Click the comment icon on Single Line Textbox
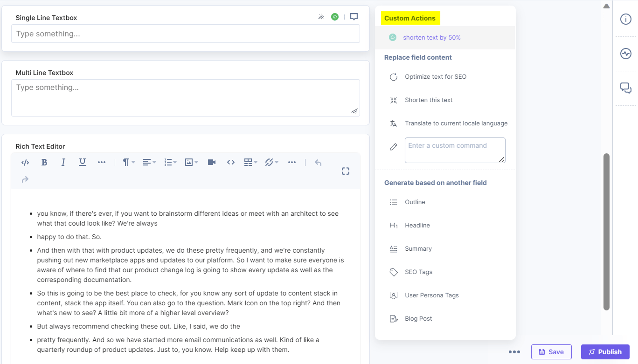This screenshot has width=638, height=364. click(x=354, y=17)
